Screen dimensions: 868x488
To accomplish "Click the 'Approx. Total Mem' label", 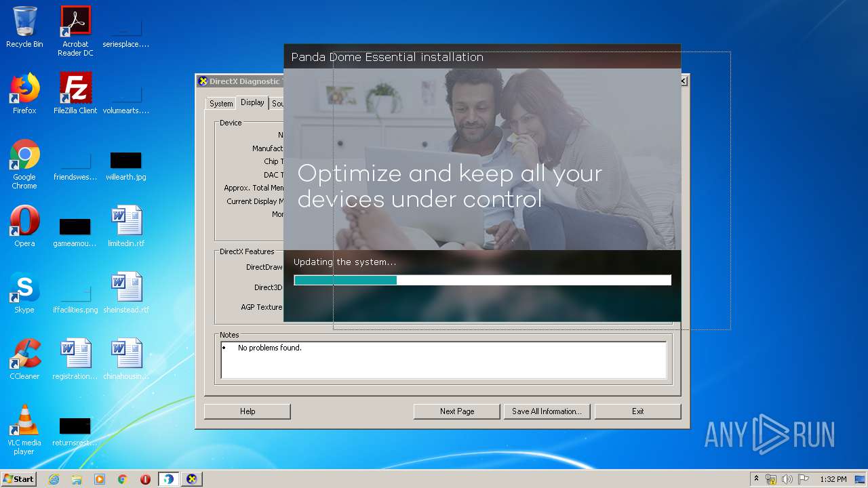I will pyautogui.click(x=254, y=188).
